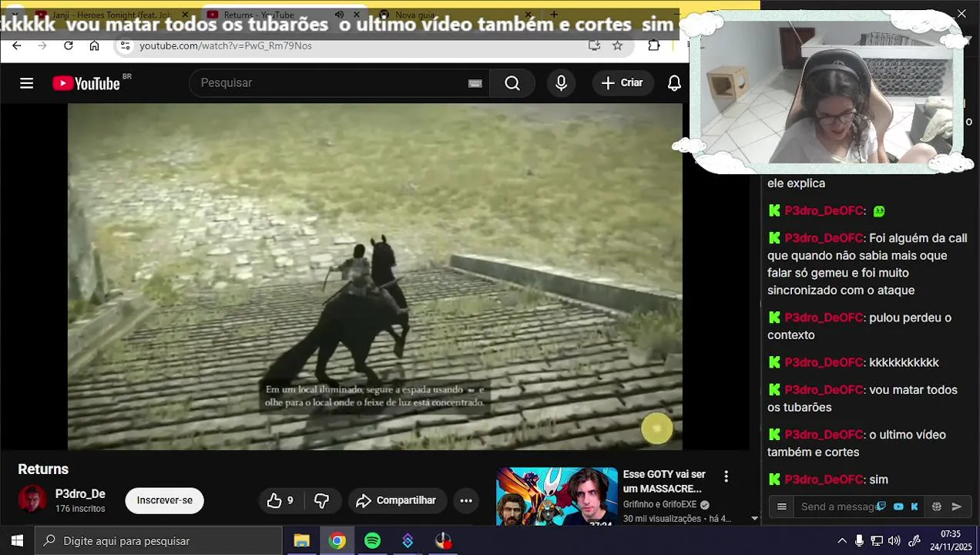Click the page scrollbar down arrow

pyautogui.click(x=754, y=519)
